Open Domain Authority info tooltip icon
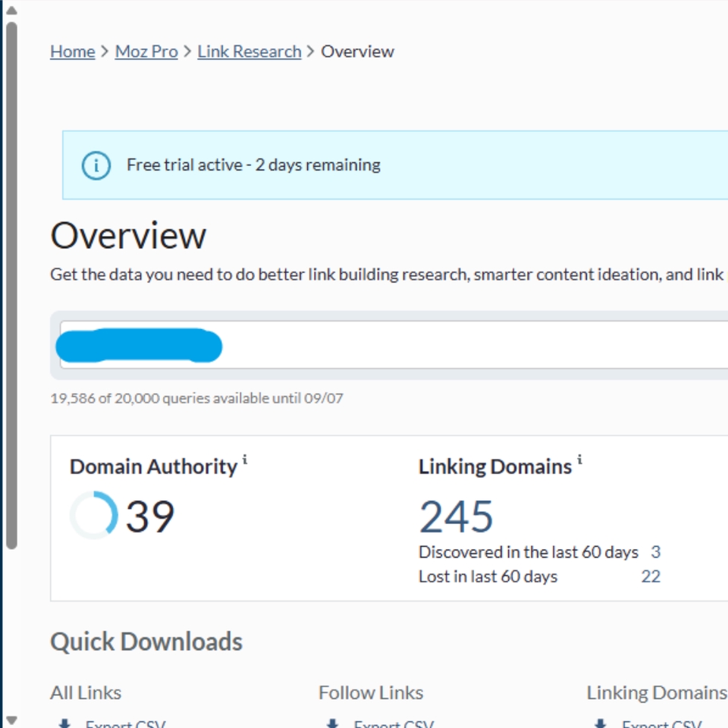Viewport: 728px width, 728px height. click(x=245, y=460)
